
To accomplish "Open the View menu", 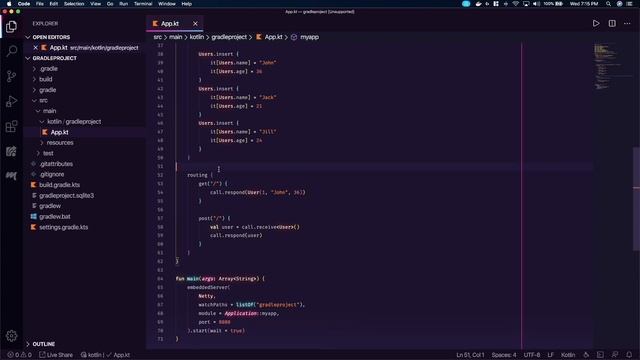I will (x=96, y=4).
